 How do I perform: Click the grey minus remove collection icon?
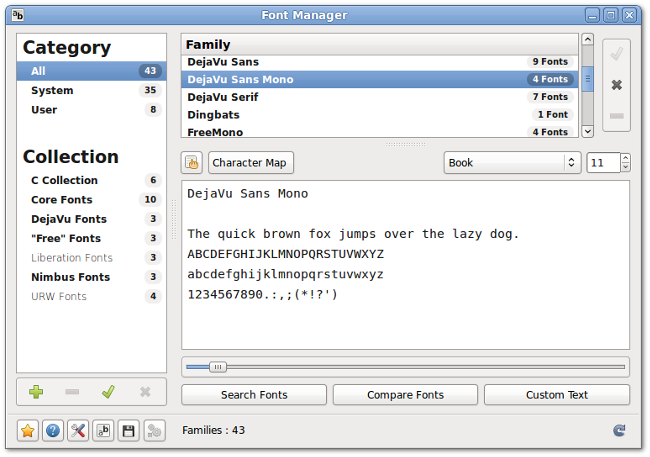pos(72,392)
